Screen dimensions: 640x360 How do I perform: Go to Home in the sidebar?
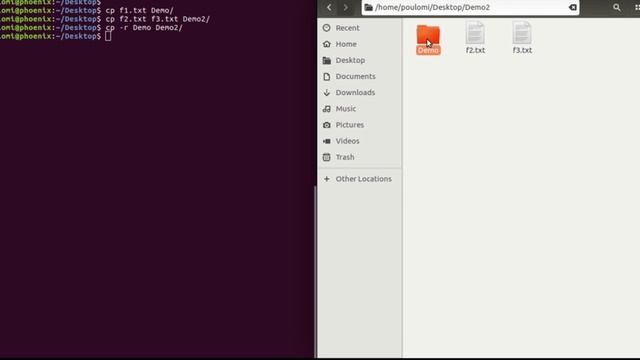point(359,44)
